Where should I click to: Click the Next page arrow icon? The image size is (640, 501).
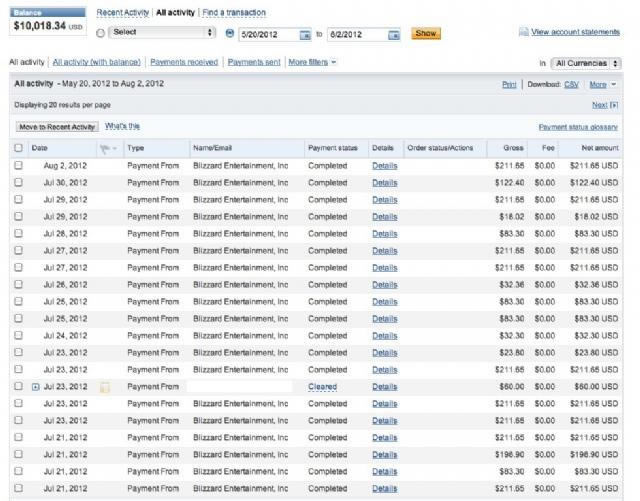[614, 104]
